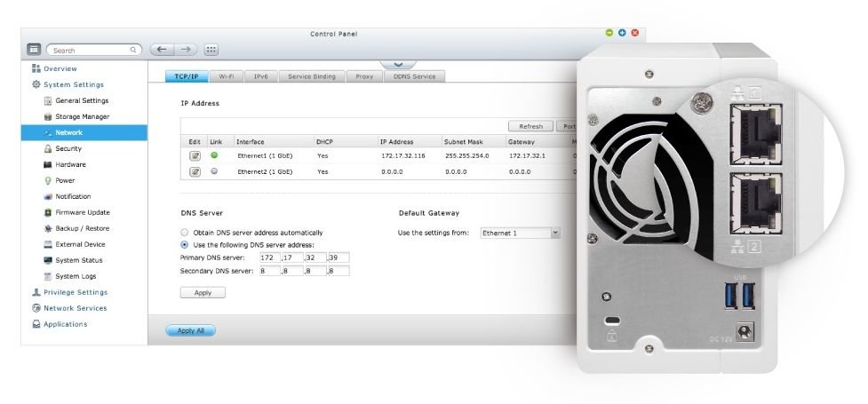Select Use the following DNS server address
This screenshot has width=868, height=404.
(185, 244)
